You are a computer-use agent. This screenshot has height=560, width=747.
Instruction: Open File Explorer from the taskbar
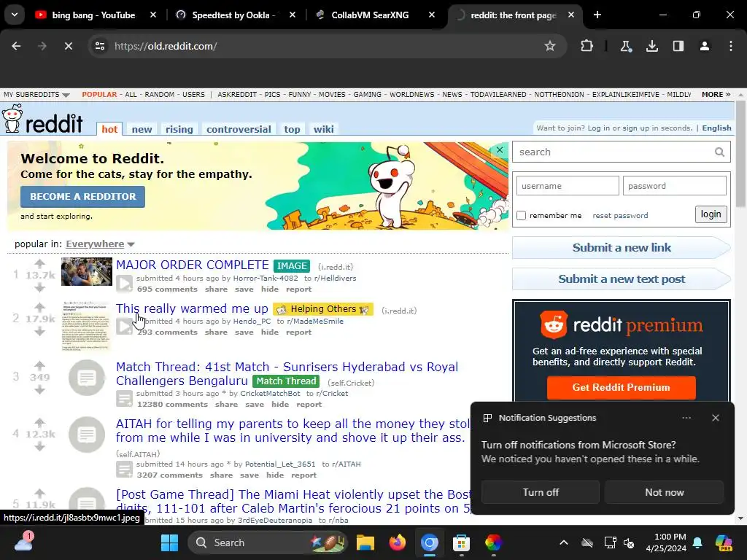(365, 542)
